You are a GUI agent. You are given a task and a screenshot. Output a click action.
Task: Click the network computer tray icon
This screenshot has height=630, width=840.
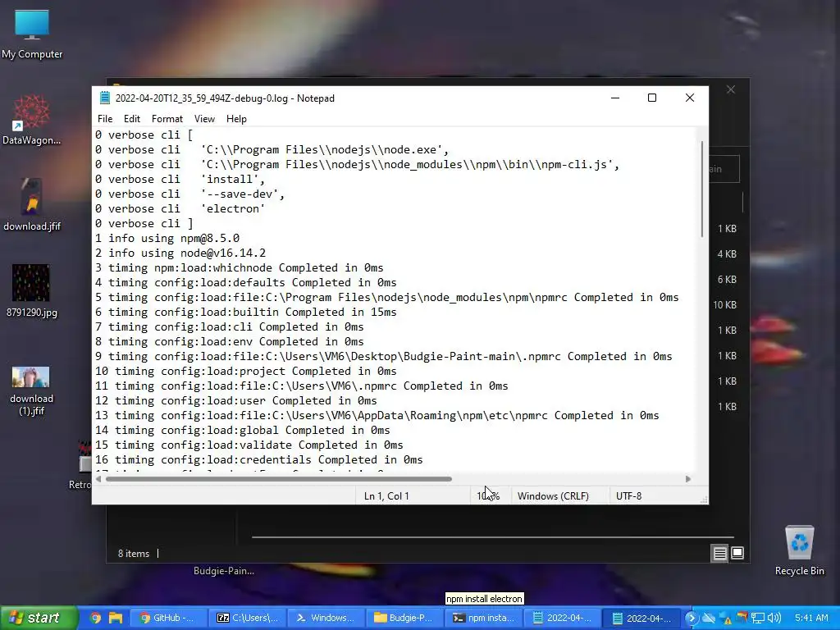tap(757, 618)
